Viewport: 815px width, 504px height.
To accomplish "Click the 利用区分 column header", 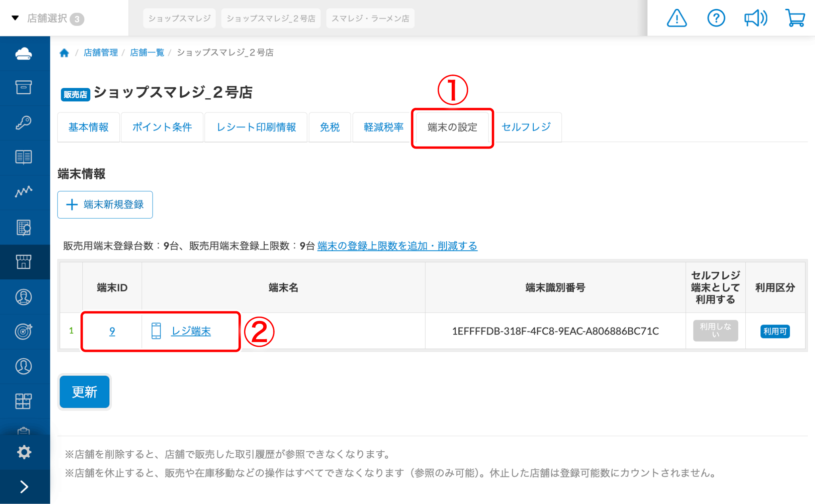I will tap(775, 288).
